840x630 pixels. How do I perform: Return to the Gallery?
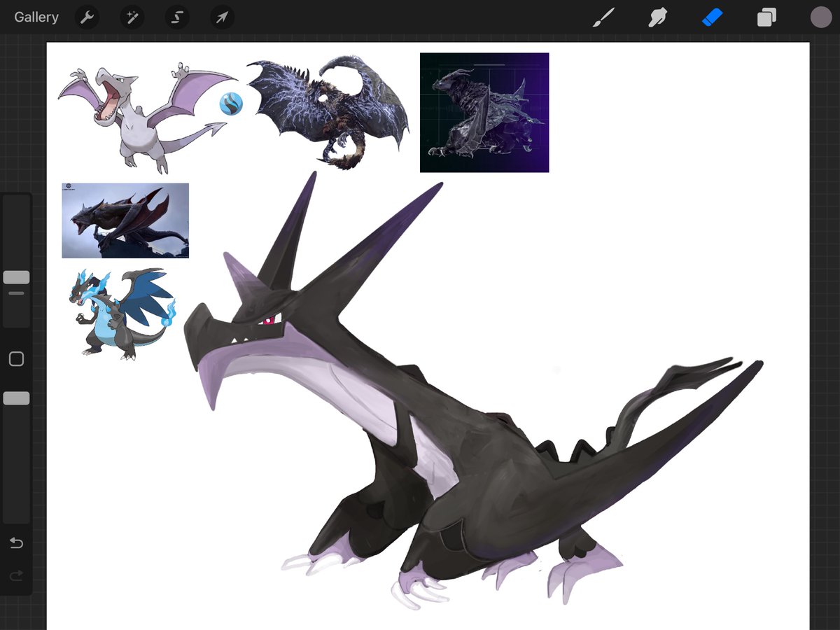(36, 17)
